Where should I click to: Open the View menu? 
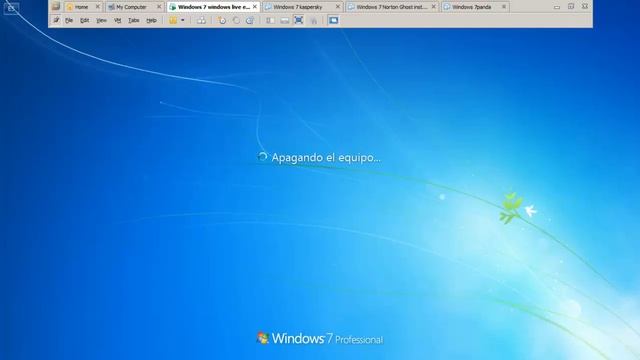pos(101,20)
